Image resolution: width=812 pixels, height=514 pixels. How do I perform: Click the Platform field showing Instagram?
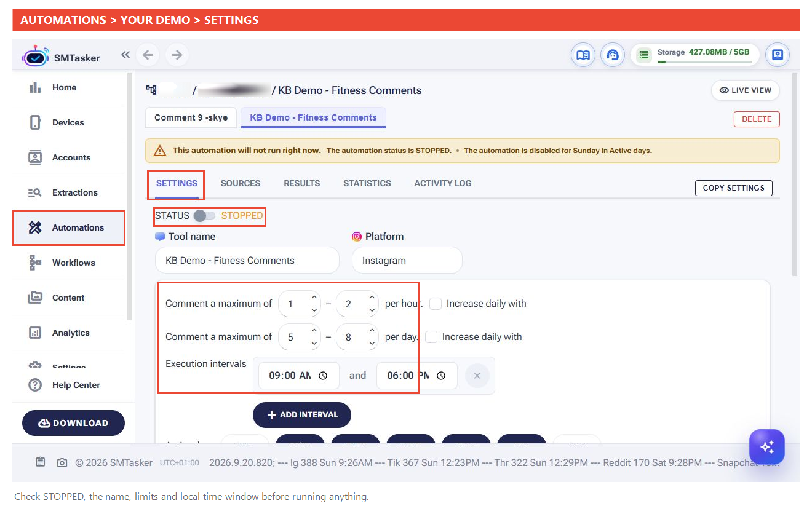[x=407, y=260]
